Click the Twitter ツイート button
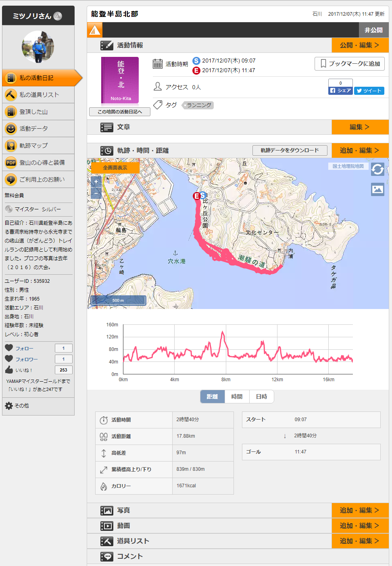Image resolution: width=392 pixels, height=566 pixels. tap(369, 91)
